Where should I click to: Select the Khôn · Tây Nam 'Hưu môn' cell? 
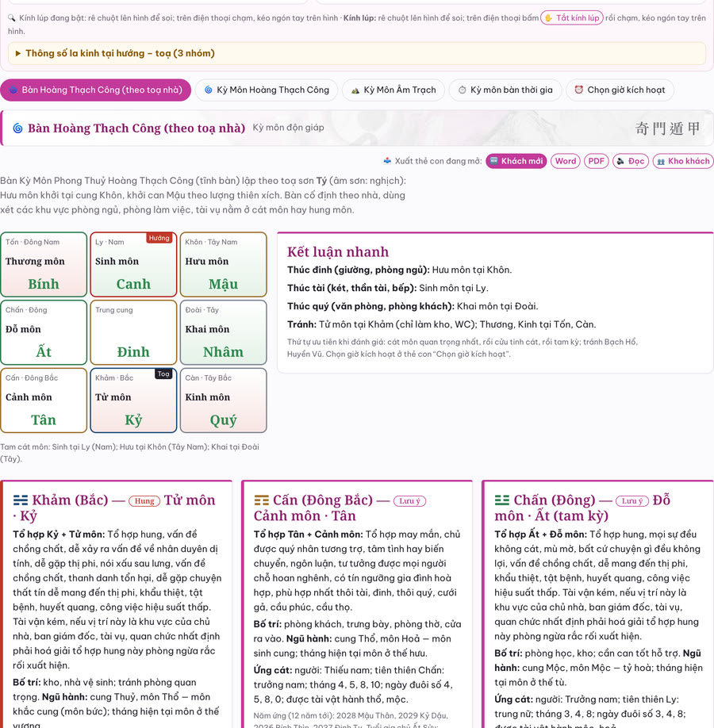point(224,264)
